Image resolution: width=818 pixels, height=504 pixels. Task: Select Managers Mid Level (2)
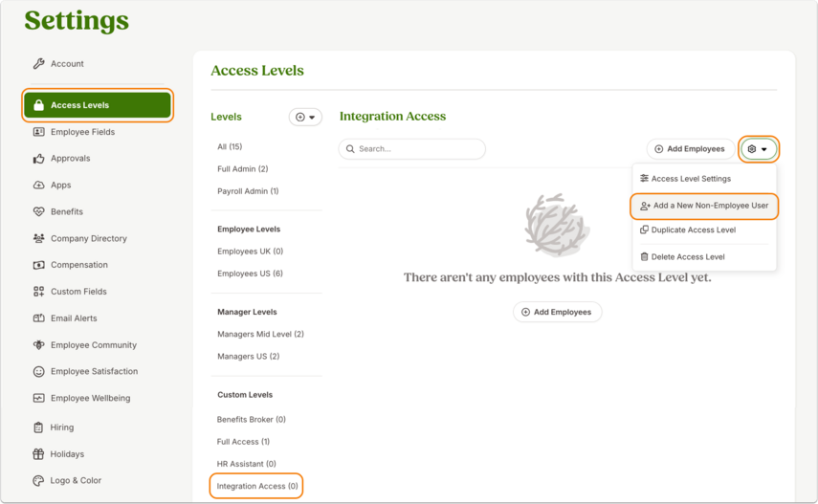[x=260, y=334]
